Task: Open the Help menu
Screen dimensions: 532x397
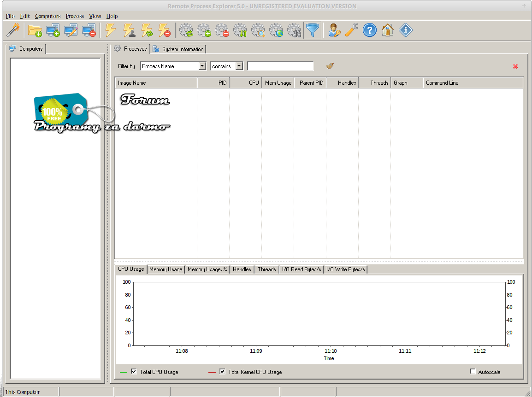Action: pyautogui.click(x=112, y=16)
